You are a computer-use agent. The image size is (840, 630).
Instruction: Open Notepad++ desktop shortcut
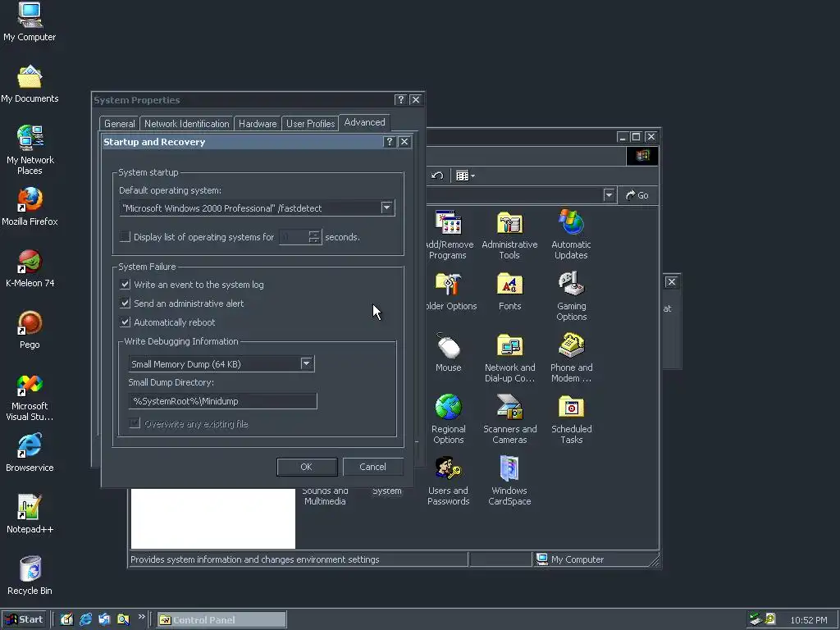(30, 514)
